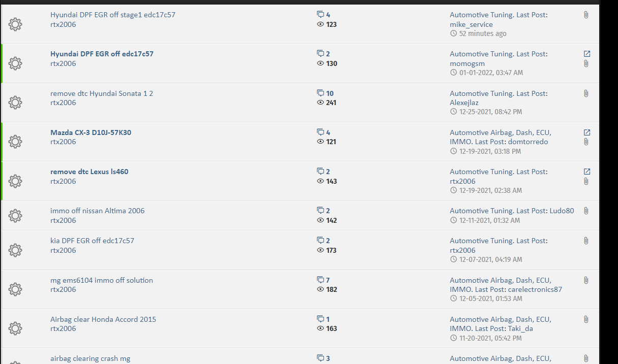Open author rtx2006 under Mazda CX-3 thread
The image size is (618, 364).
click(63, 142)
